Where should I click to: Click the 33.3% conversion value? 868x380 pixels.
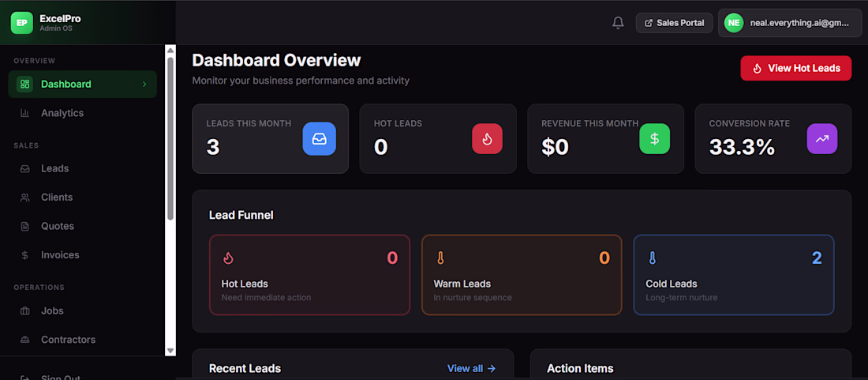pos(742,147)
